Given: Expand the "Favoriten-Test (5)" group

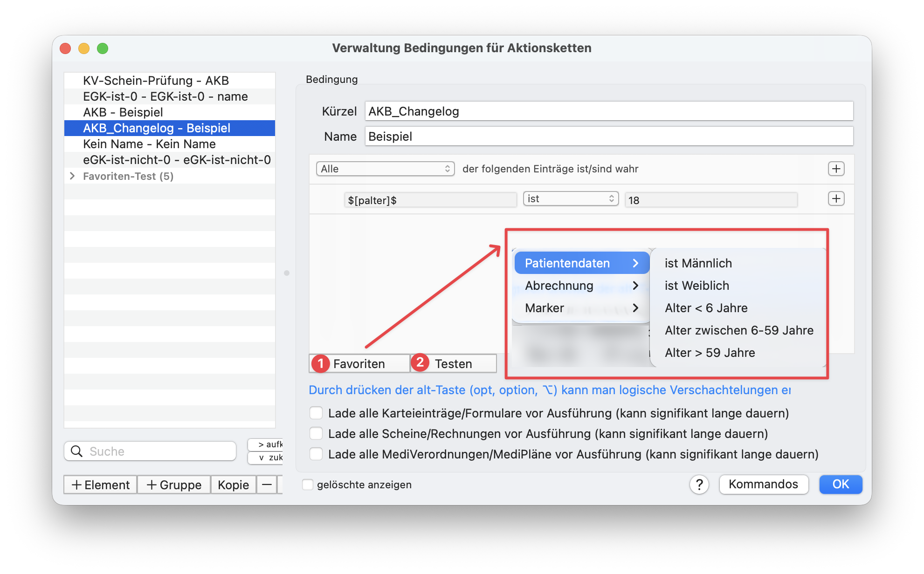Looking at the screenshot, I should (73, 176).
